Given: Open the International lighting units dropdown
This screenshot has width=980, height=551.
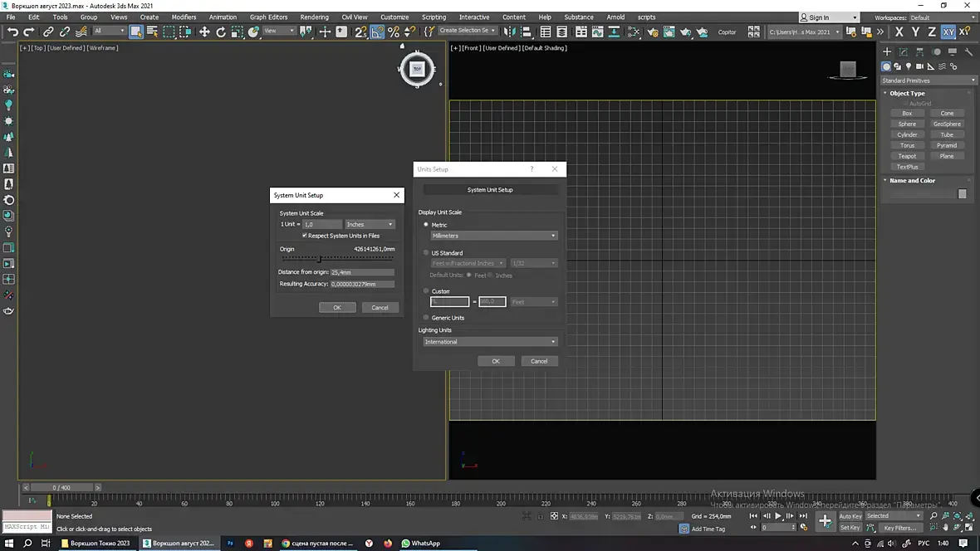Looking at the screenshot, I should coord(490,342).
